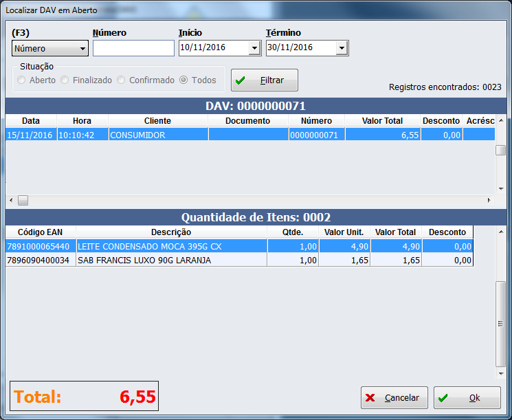Choose the Confirmado radio button
Viewport: 512px width, 420px height.
[x=122, y=80]
